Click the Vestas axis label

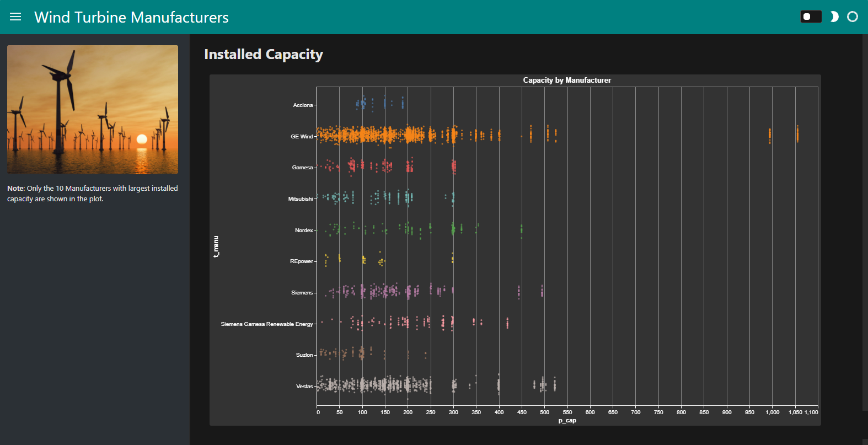coord(304,386)
